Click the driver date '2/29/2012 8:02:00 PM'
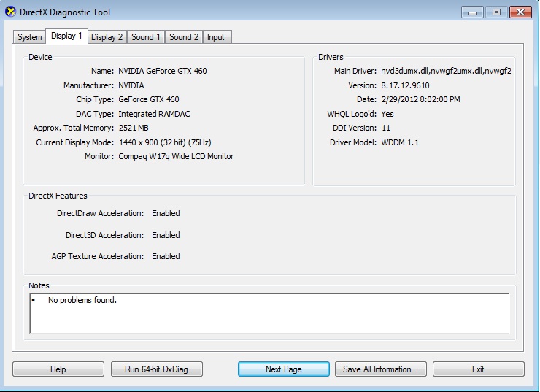Viewport: 540px width, 392px height. [421, 99]
